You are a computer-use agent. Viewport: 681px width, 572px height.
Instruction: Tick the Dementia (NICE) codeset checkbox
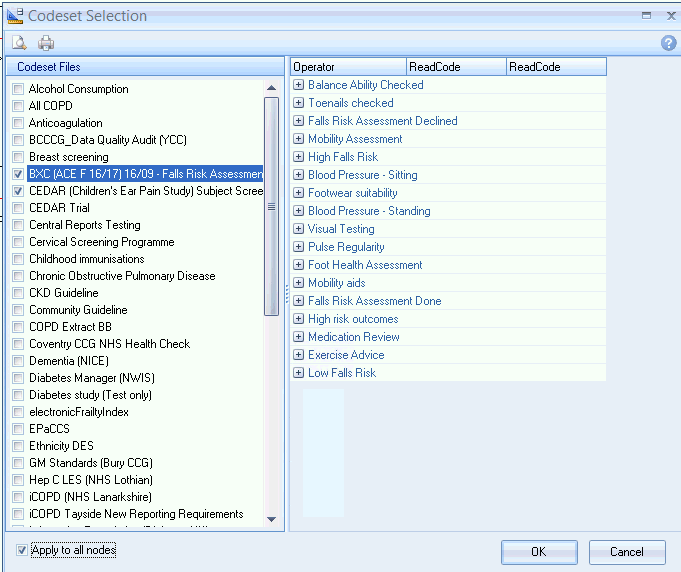click(x=18, y=361)
